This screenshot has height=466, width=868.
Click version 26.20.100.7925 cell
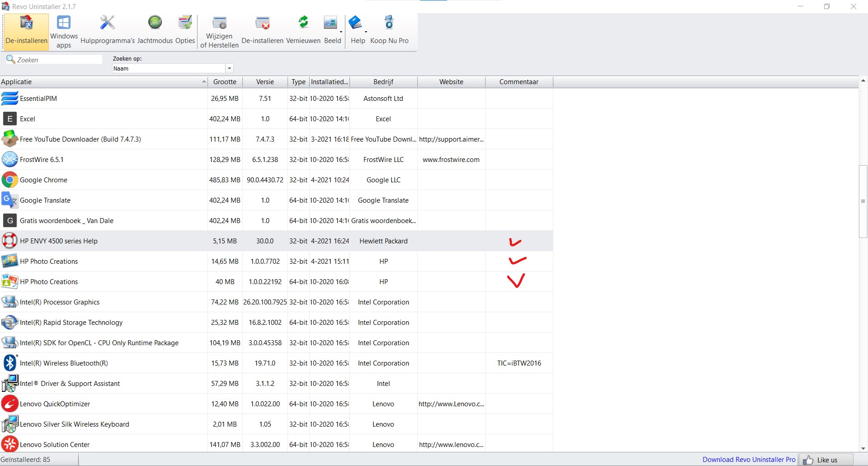265,302
